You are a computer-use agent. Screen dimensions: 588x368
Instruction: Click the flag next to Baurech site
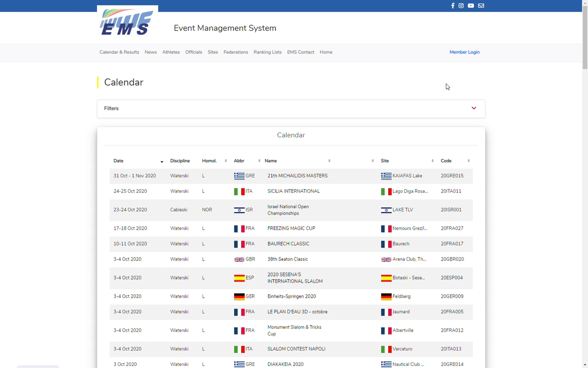point(386,244)
